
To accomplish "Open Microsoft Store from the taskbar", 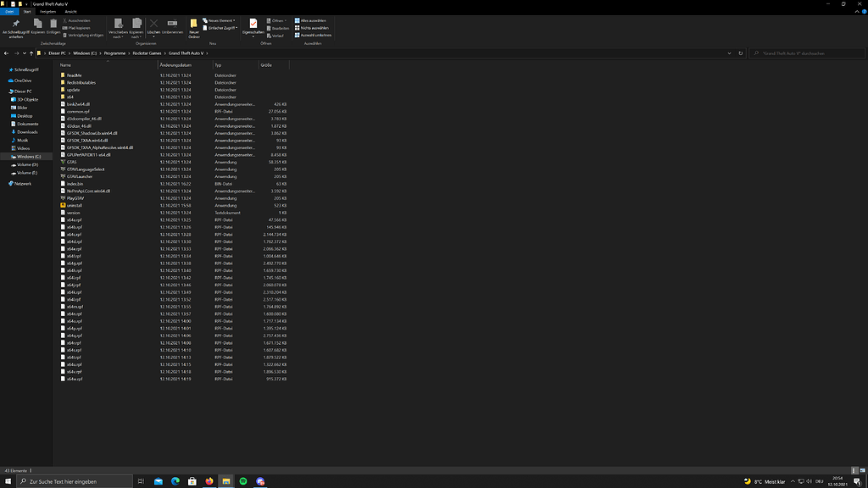I will tap(192, 481).
